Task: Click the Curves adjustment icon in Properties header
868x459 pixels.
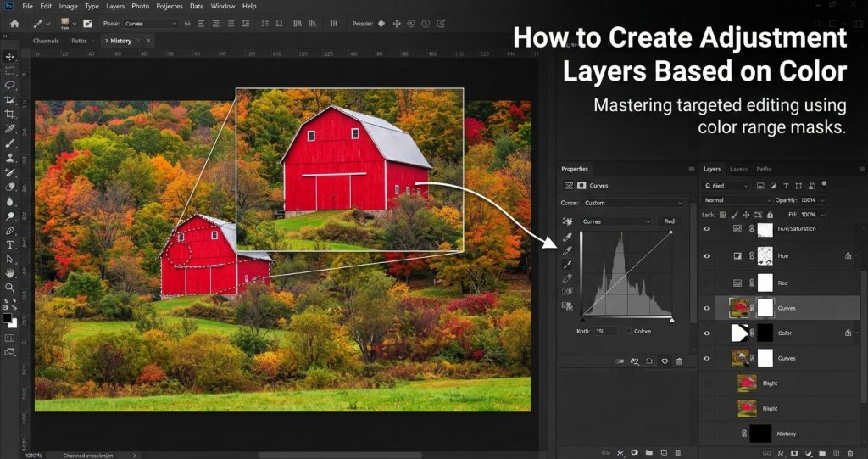Action: click(x=569, y=186)
